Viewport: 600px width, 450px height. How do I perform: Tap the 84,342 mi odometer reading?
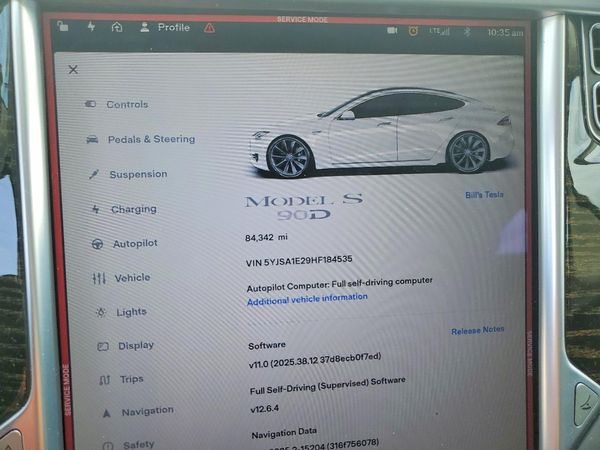(x=266, y=238)
